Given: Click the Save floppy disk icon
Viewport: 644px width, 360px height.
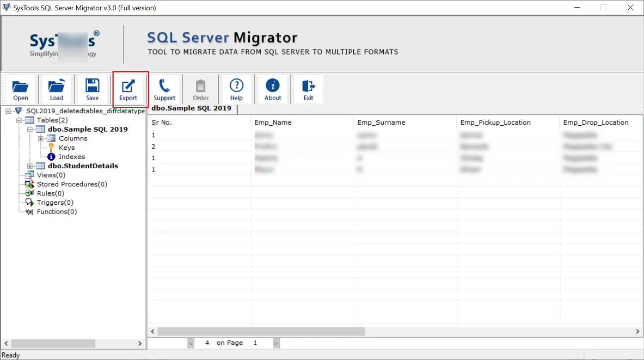Looking at the screenshot, I should (92, 89).
